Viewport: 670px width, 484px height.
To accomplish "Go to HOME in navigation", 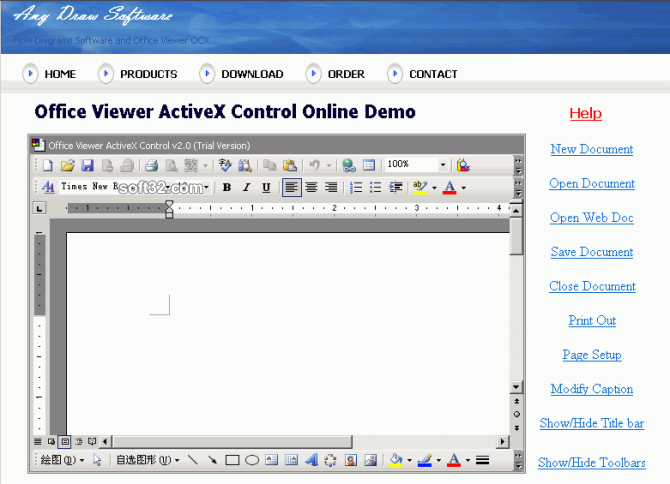I will pyautogui.click(x=60, y=74).
